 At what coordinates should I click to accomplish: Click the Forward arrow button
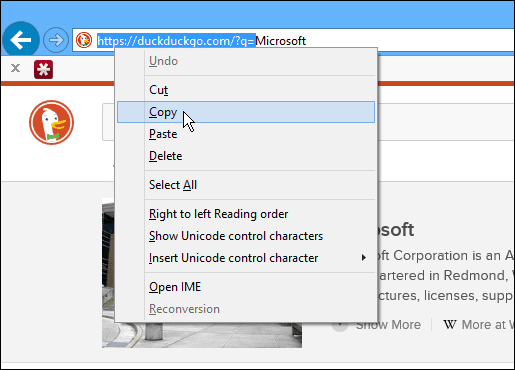pos(56,40)
